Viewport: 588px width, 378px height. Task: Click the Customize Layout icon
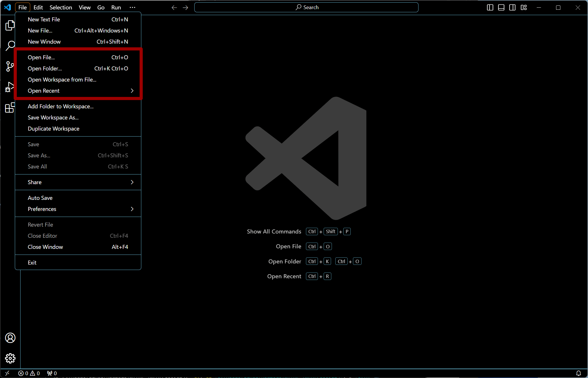click(524, 7)
